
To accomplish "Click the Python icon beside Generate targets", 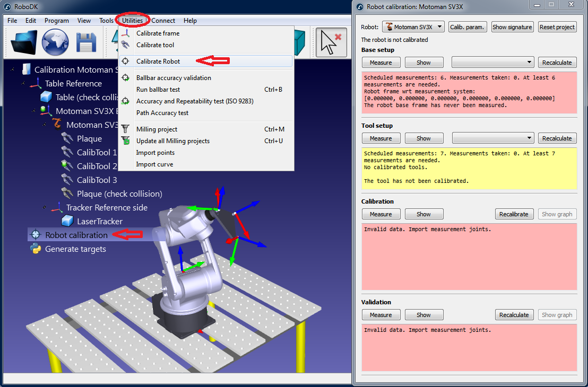I will 34,249.
